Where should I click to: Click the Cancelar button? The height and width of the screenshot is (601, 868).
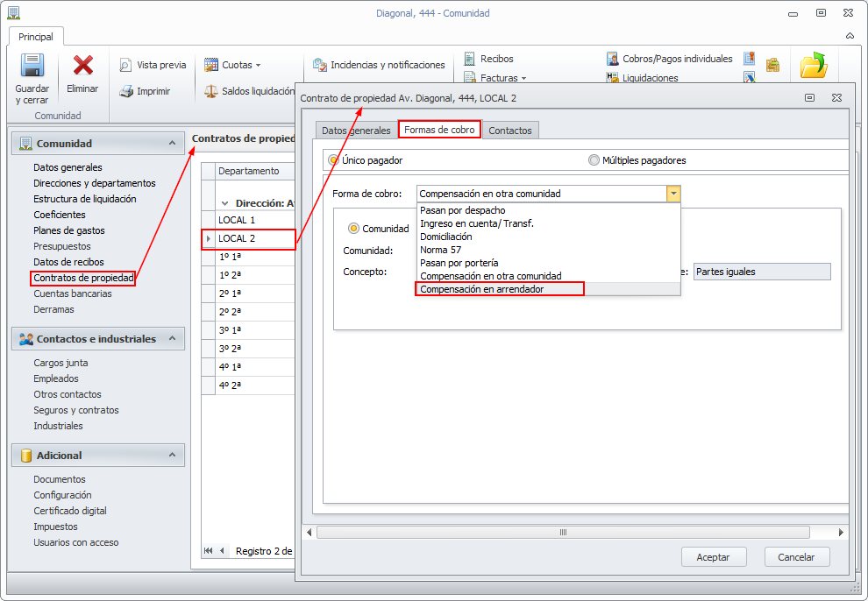coord(796,557)
